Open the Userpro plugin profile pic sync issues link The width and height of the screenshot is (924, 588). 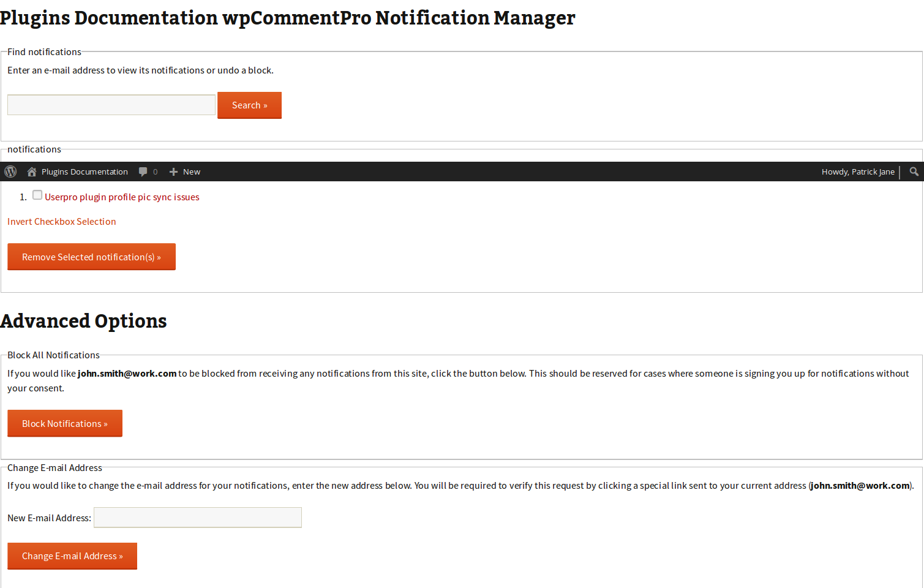click(122, 197)
